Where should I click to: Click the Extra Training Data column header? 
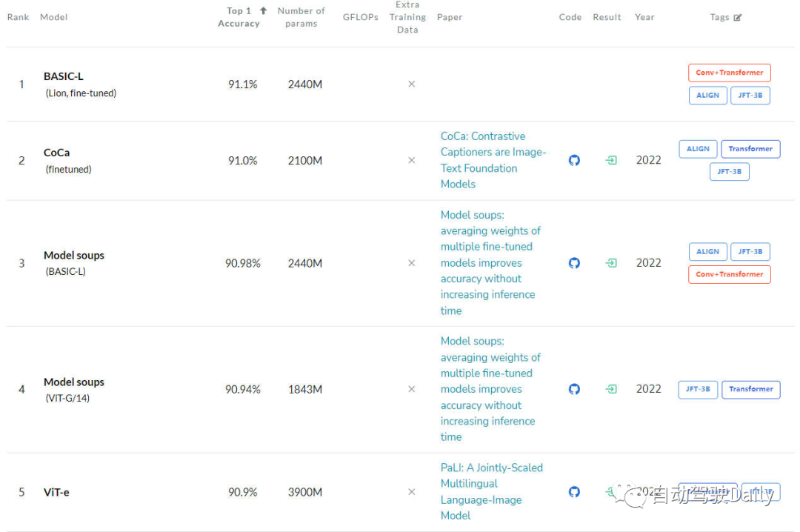407,17
